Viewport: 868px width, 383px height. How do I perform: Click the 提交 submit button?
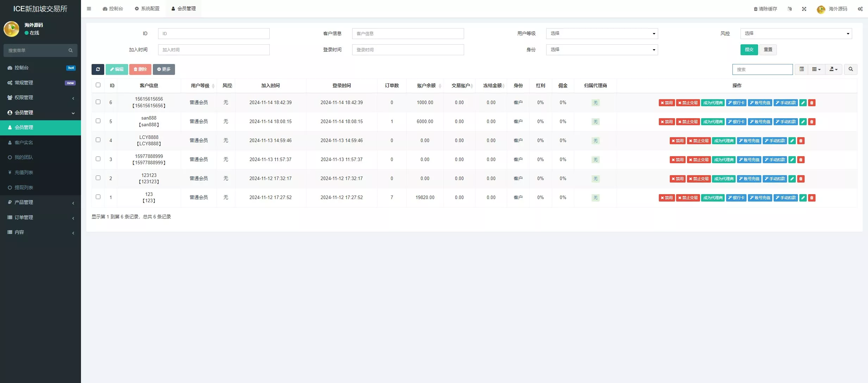[x=749, y=50]
